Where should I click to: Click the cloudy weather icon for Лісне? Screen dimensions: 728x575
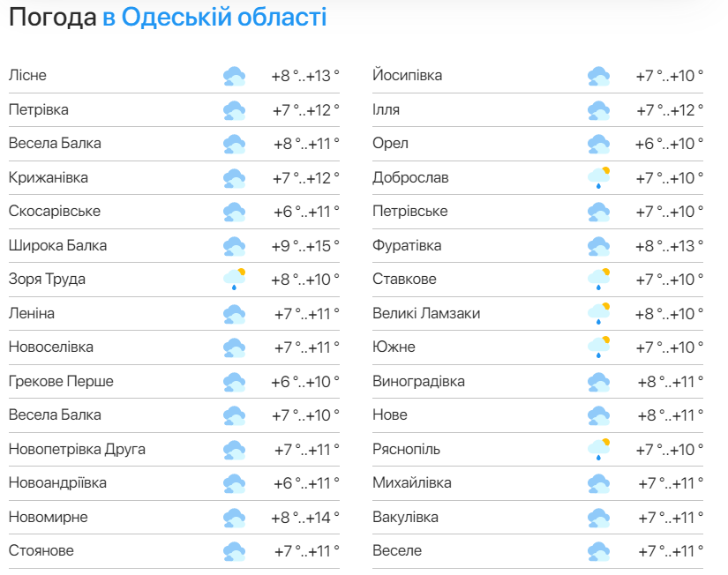(x=234, y=77)
